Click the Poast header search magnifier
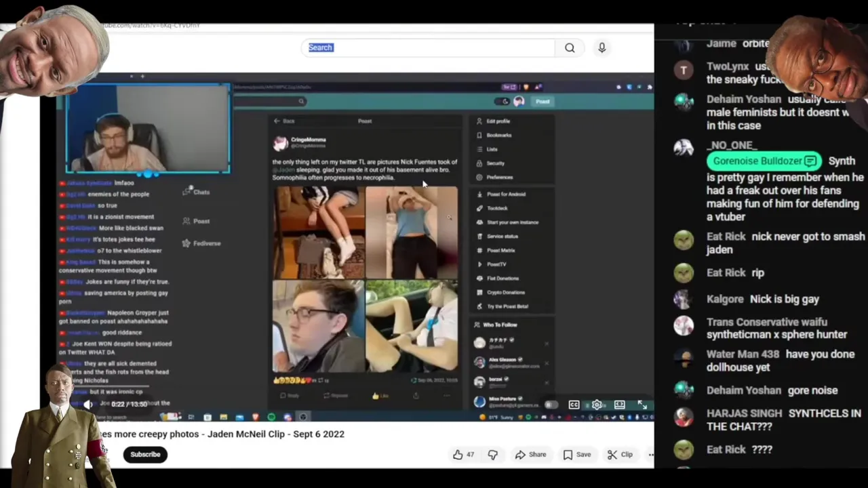868x488 pixels. [301, 102]
